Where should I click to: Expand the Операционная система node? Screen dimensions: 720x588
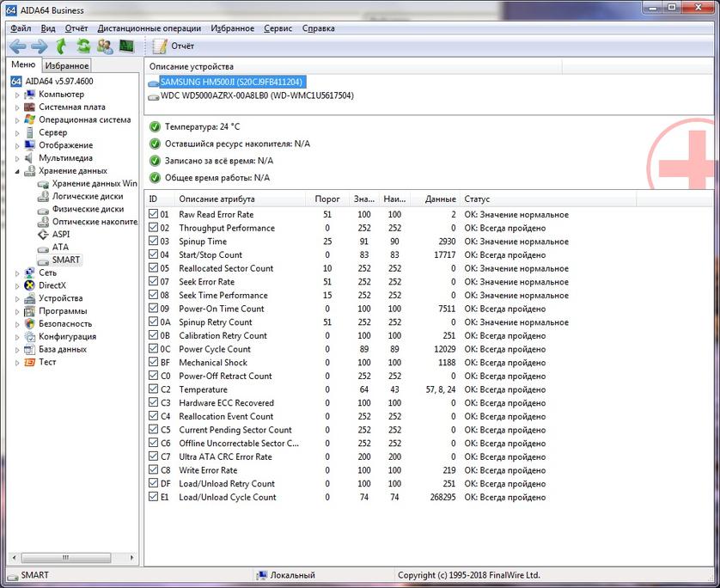coord(17,120)
